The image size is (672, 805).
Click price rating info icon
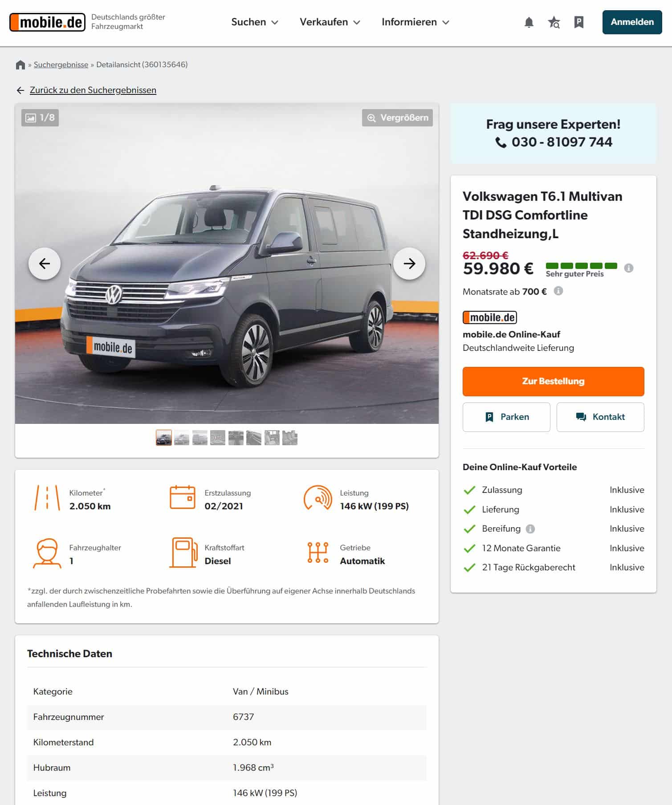(x=629, y=268)
